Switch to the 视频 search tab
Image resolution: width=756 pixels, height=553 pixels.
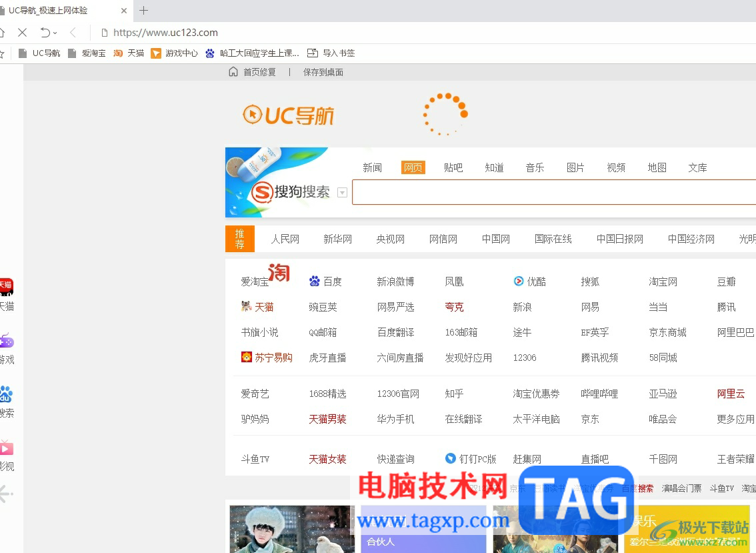click(616, 167)
